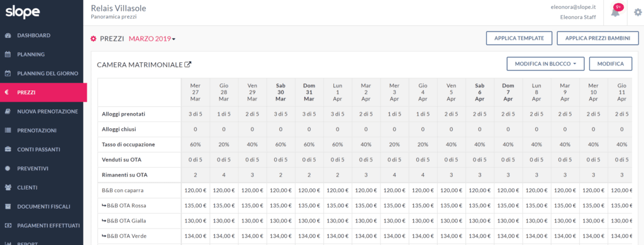The height and width of the screenshot is (245, 644).
Task: Click the Alloggi chiusi row label
Action: point(119,129)
